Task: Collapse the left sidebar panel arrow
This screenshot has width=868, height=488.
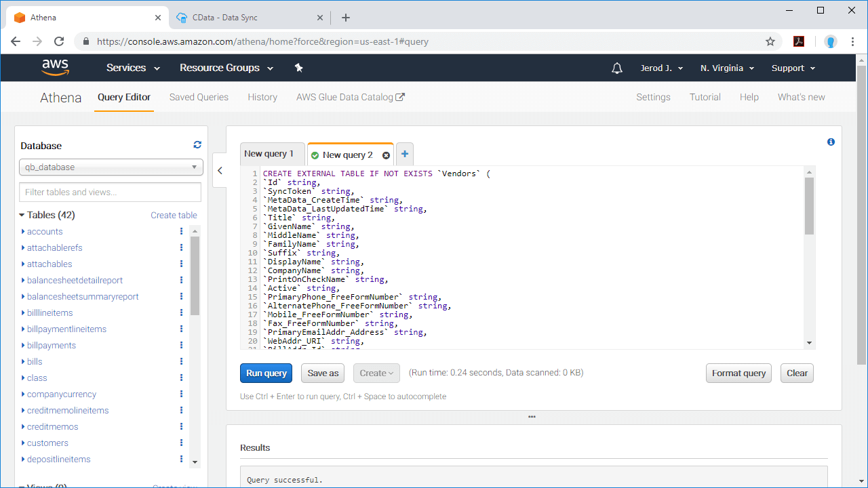Action: pyautogui.click(x=220, y=171)
